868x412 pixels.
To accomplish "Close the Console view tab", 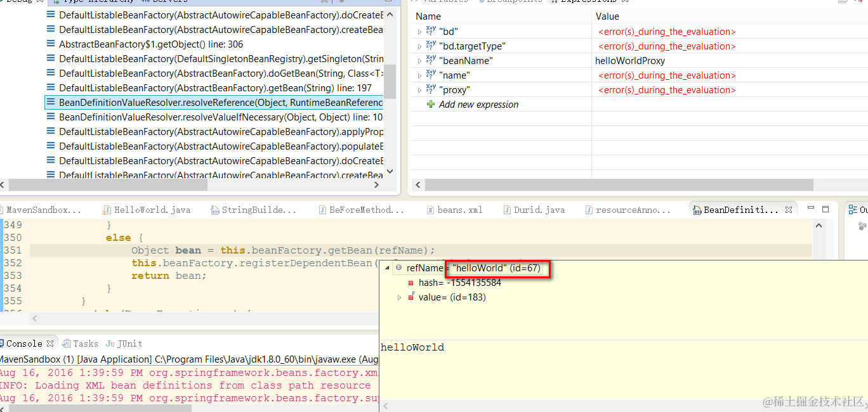I will click(x=50, y=344).
